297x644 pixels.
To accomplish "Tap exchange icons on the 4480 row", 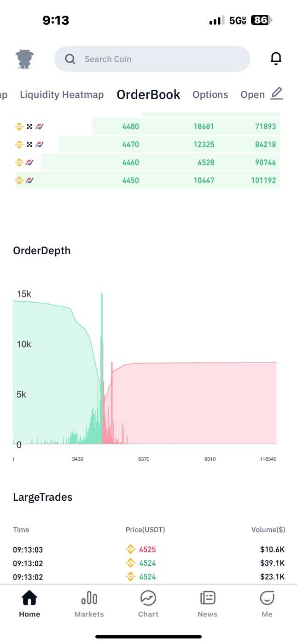I will 29,127.
